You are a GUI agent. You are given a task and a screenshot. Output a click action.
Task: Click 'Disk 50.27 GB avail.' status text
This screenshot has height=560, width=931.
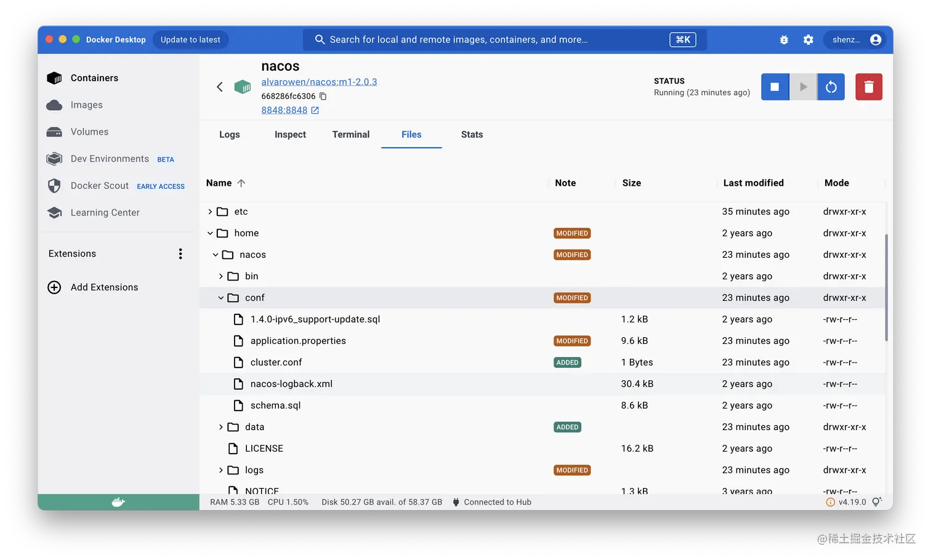[382, 502]
